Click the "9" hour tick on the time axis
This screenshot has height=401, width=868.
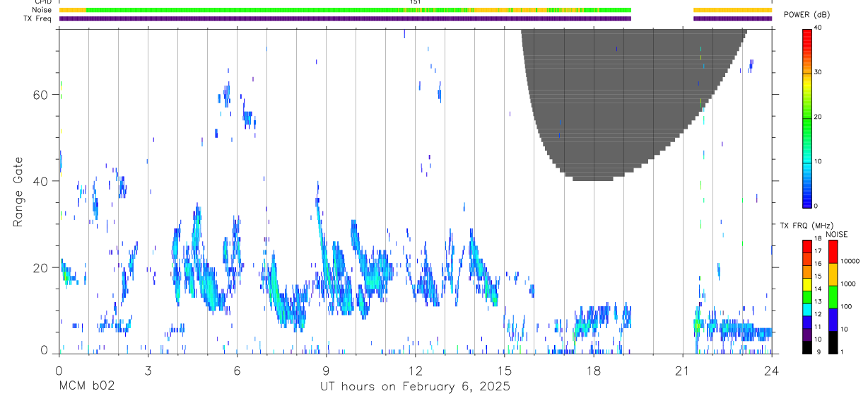(326, 371)
